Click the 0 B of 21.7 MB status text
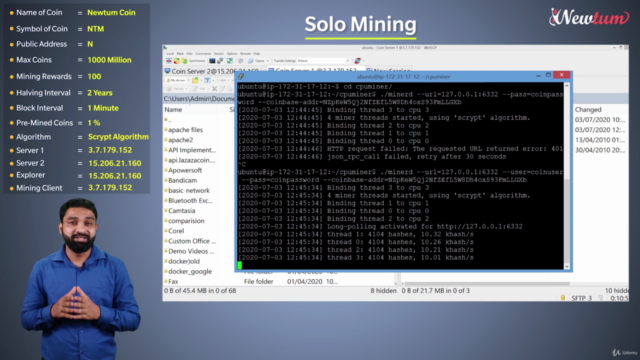The image size is (640, 360). point(436,291)
